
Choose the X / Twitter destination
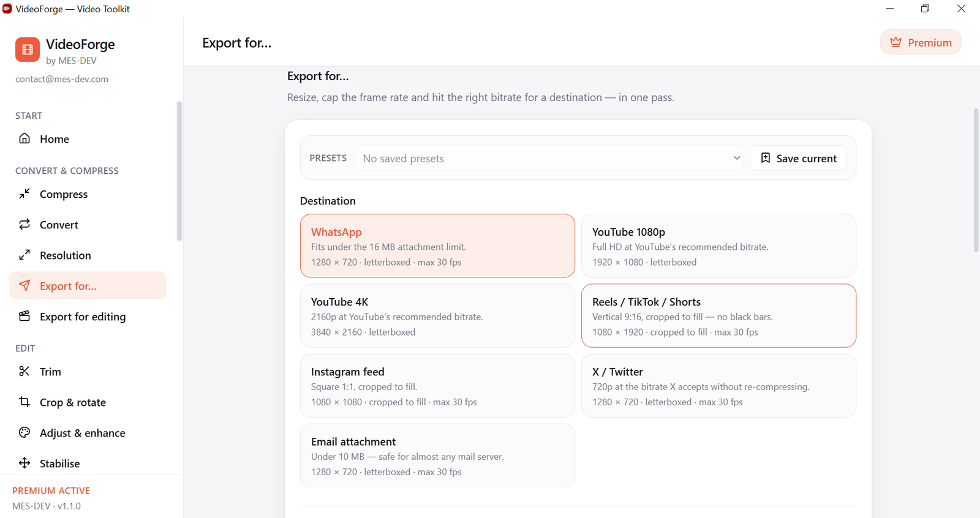point(718,385)
